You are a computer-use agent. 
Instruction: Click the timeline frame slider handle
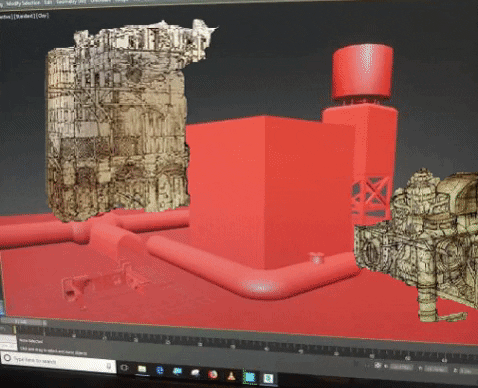[x=15, y=330]
